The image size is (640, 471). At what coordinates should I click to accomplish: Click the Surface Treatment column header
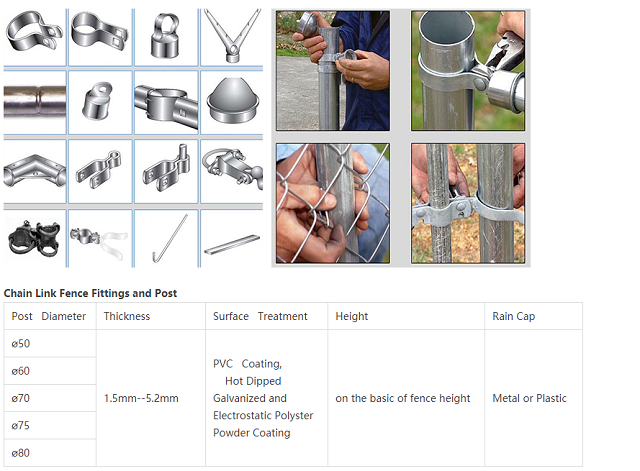point(267,316)
